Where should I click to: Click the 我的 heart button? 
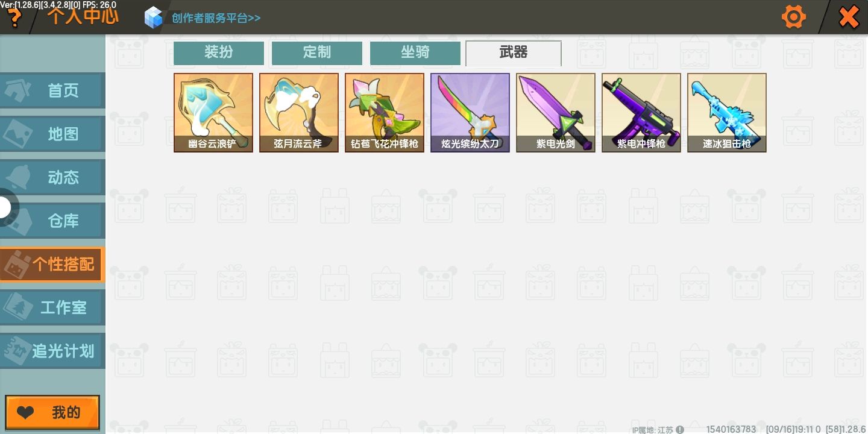coord(52,413)
